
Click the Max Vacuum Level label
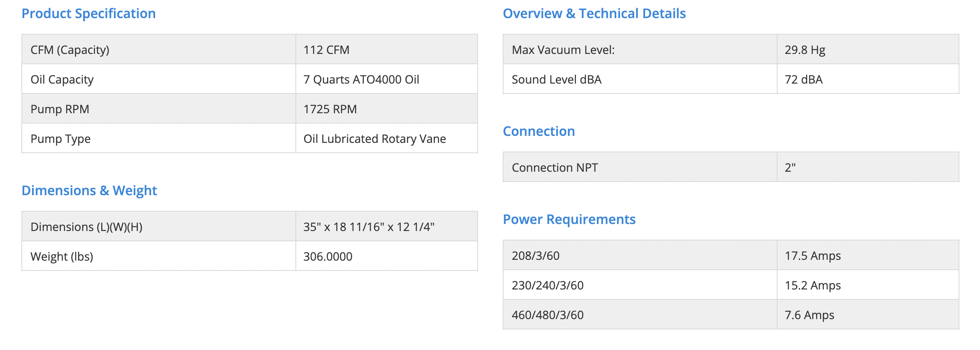563,50
